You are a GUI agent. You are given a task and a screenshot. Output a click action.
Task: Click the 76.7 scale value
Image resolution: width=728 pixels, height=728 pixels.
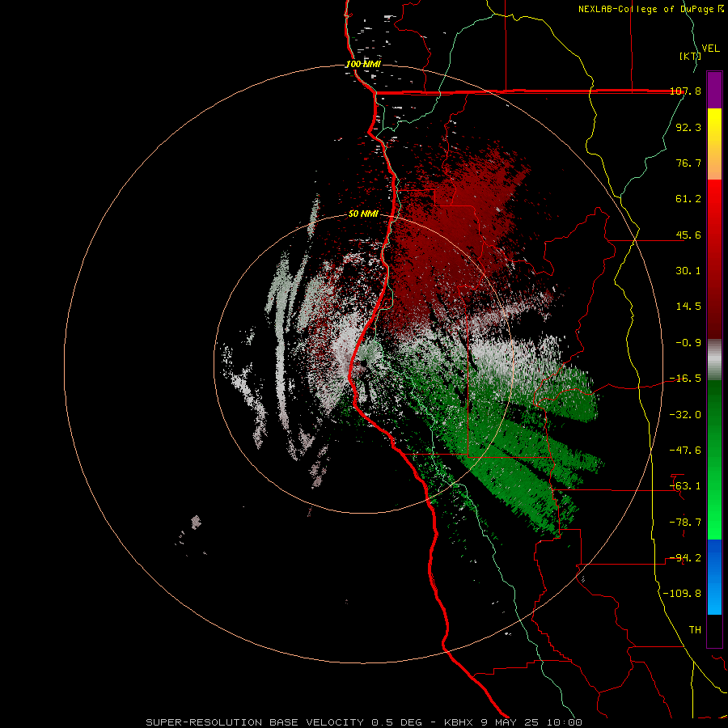pyautogui.click(x=688, y=163)
